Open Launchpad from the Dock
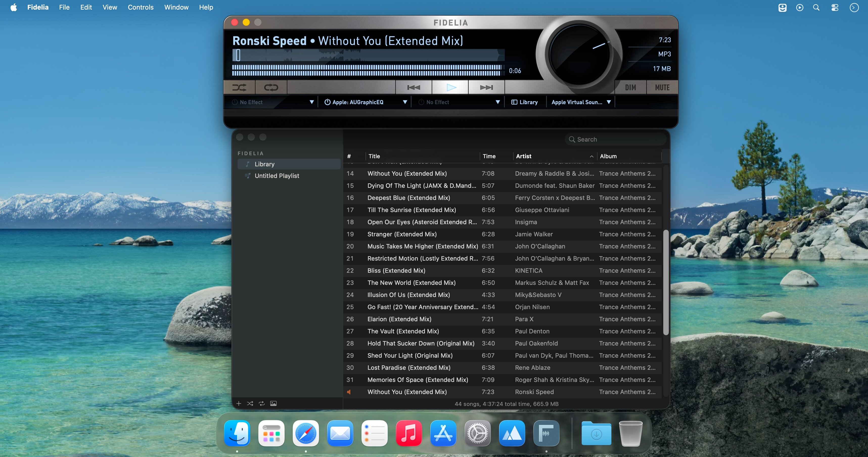The height and width of the screenshot is (457, 868). tap(271, 433)
